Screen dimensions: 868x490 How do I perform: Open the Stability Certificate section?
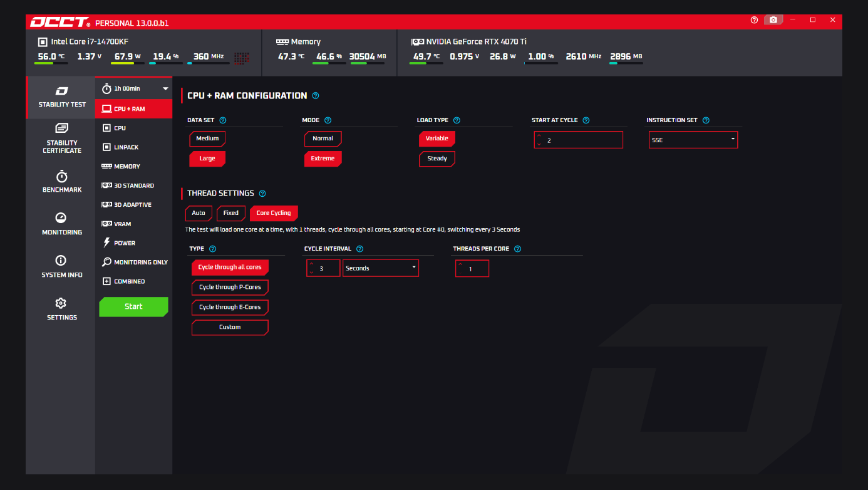point(61,138)
